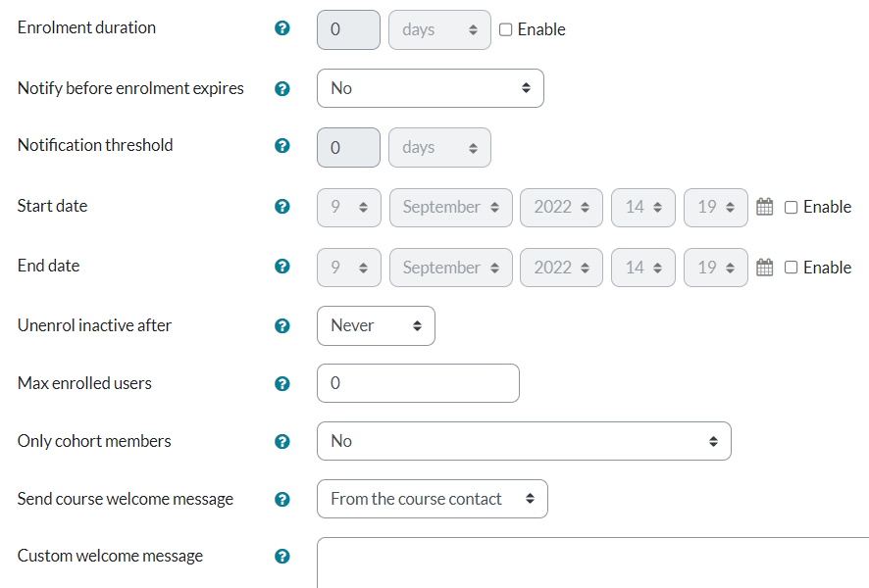Open the Only cohort members dropdown
869x588 pixels.
[x=524, y=441]
